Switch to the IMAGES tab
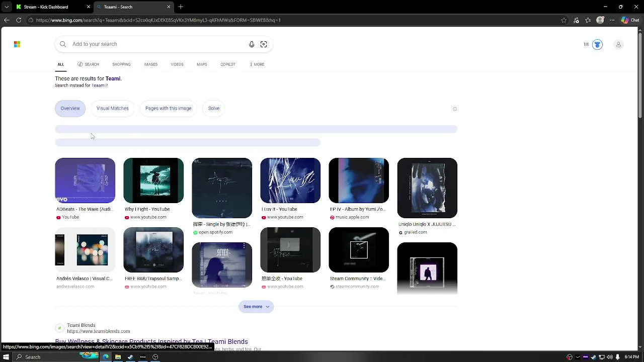The width and height of the screenshot is (644, 362). click(x=150, y=64)
